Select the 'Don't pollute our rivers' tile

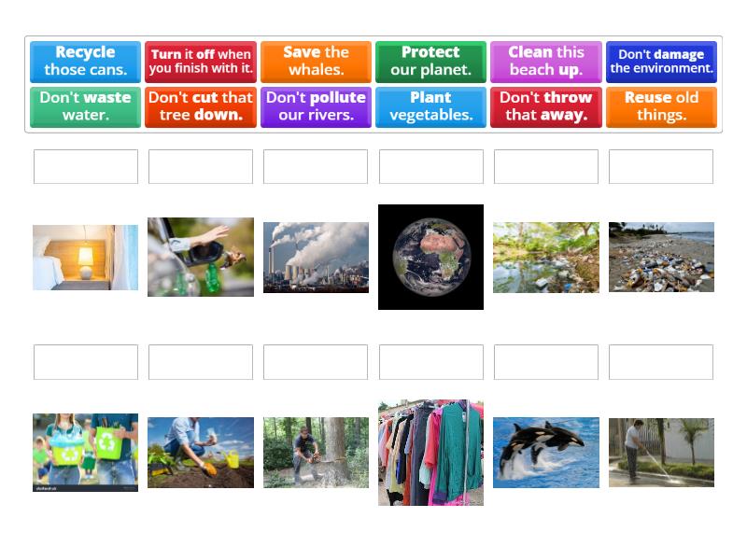316,105
